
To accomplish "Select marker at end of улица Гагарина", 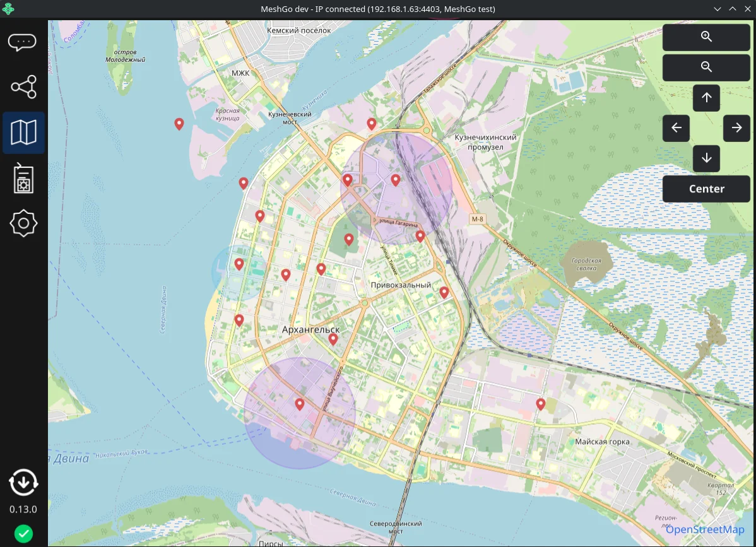I will [420, 236].
